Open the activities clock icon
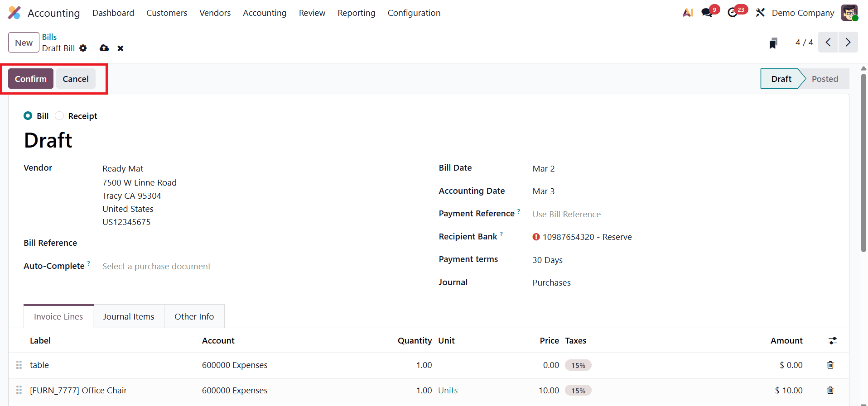 pos(733,13)
